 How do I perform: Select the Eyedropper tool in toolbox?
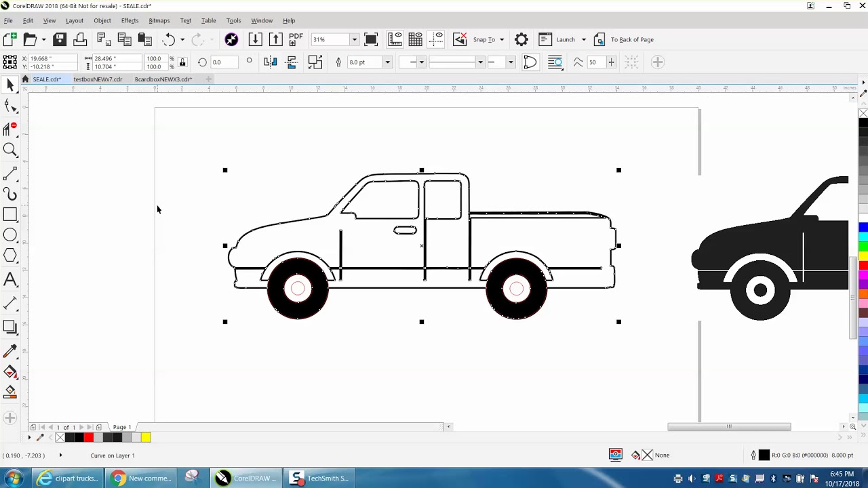pyautogui.click(x=10, y=351)
